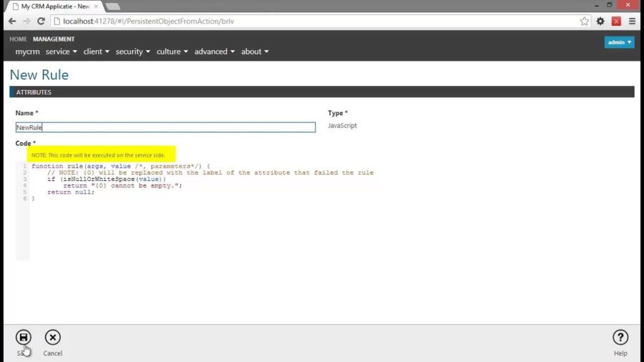This screenshot has width=644, height=362.
Task: Minimize the browser window
Action: point(596,5)
